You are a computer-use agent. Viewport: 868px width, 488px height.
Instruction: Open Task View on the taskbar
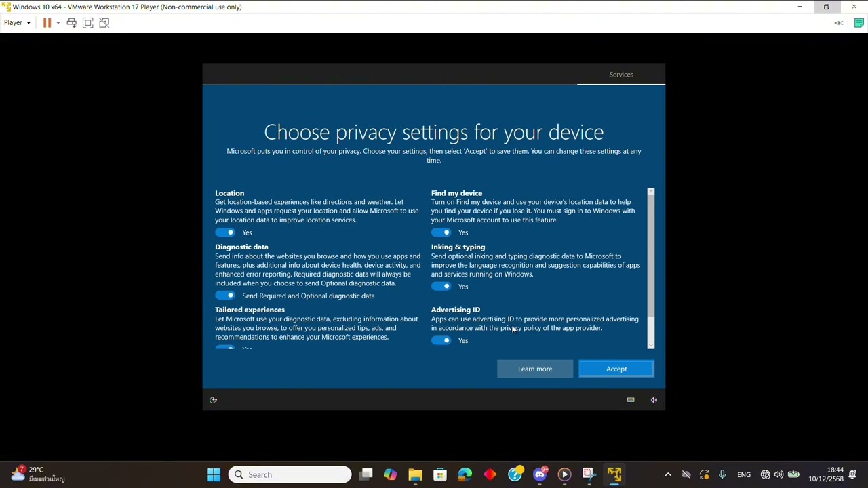[366, 474]
